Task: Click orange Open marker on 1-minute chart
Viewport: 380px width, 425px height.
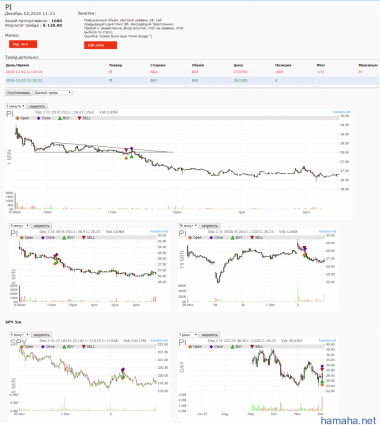Action: [x=126, y=158]
